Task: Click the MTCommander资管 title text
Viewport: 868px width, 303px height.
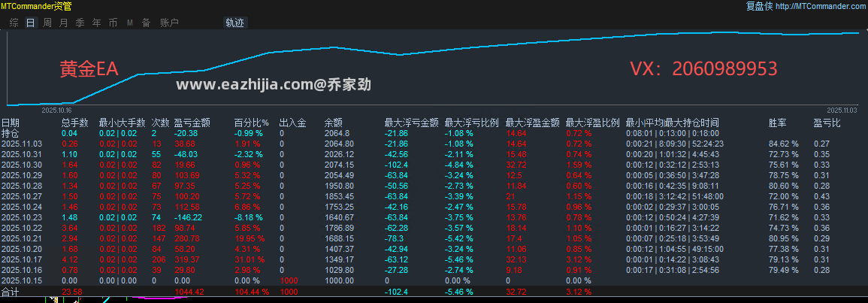Action: [x=36, y=6]
